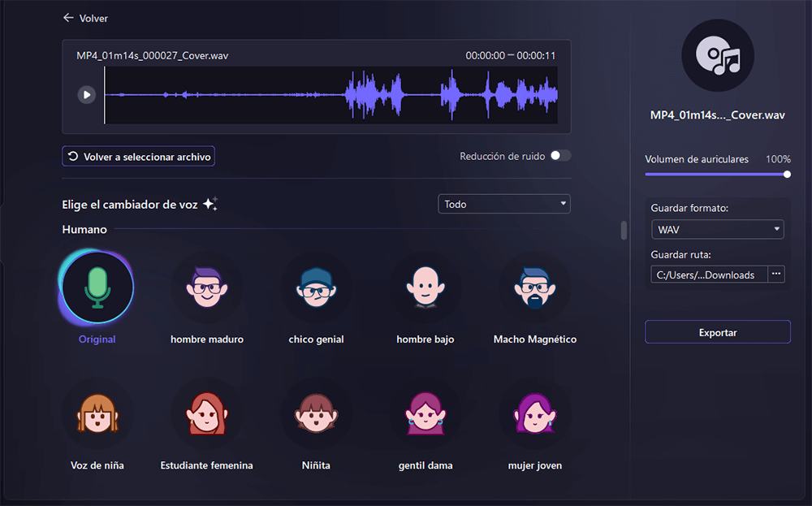Choose the hombre maduro voice avatar
Screen dimensions: 812x506
[206, 288]
